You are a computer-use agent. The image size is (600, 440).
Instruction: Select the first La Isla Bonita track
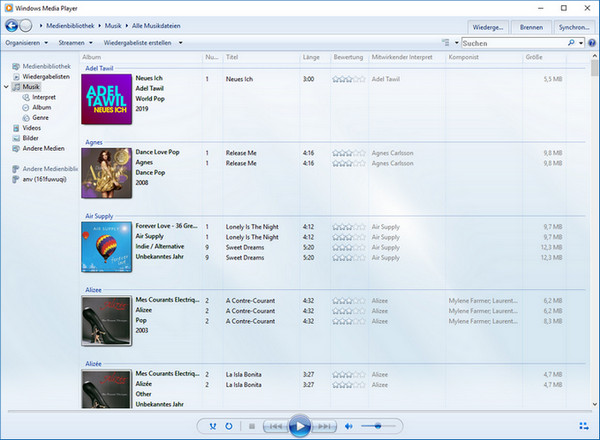[243, 375]
